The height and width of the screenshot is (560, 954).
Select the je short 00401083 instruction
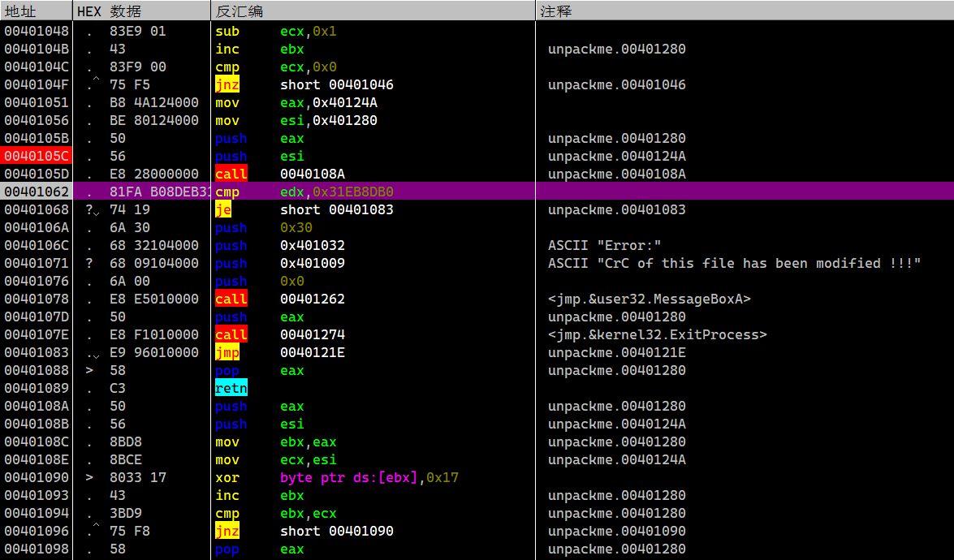(304, 209)
